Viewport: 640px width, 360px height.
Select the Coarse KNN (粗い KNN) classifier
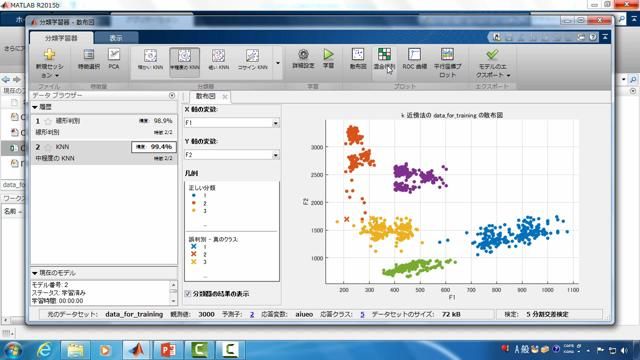click(x=218, y=60)
